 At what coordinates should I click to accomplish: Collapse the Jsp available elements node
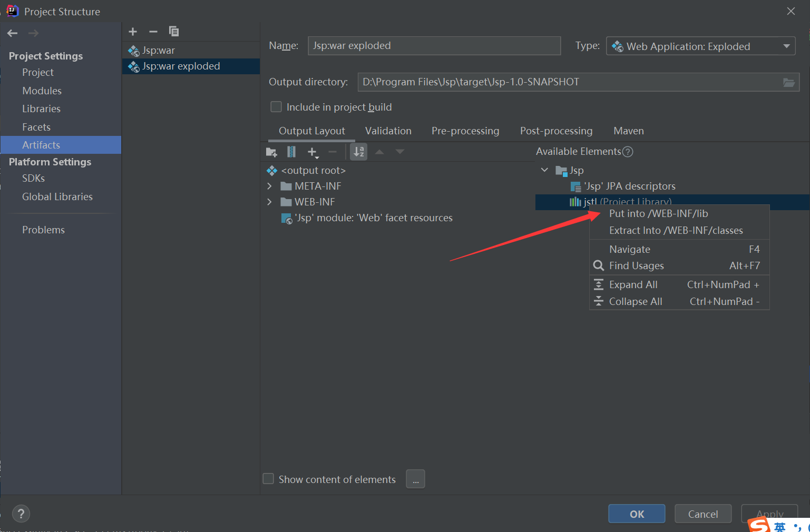click(545, 170)
